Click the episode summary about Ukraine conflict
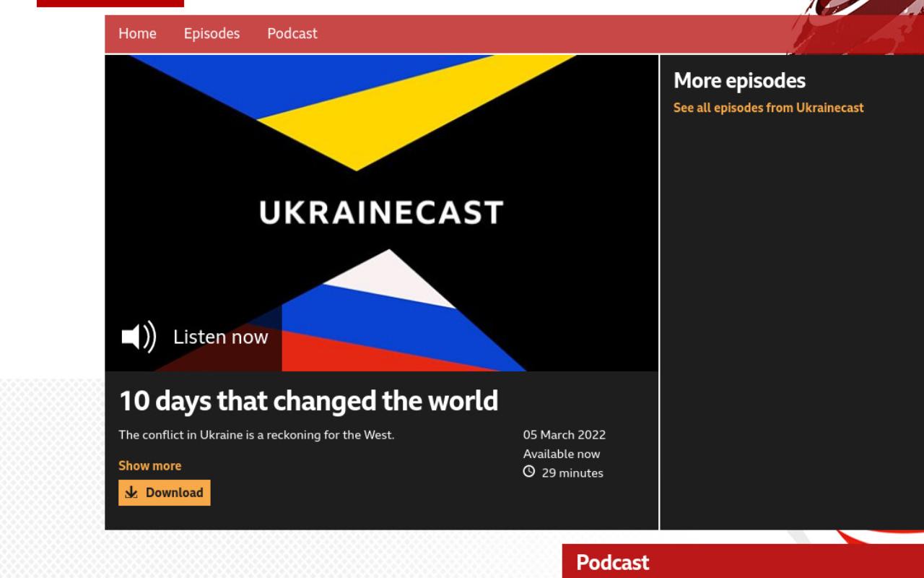The image size is (924, 578). pyautogui.click(x=256, y=435)
